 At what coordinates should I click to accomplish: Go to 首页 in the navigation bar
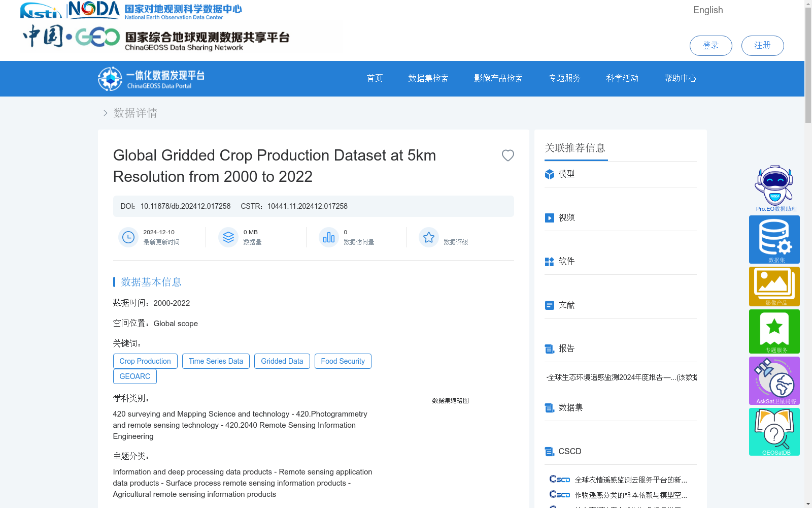pos(375,78)
